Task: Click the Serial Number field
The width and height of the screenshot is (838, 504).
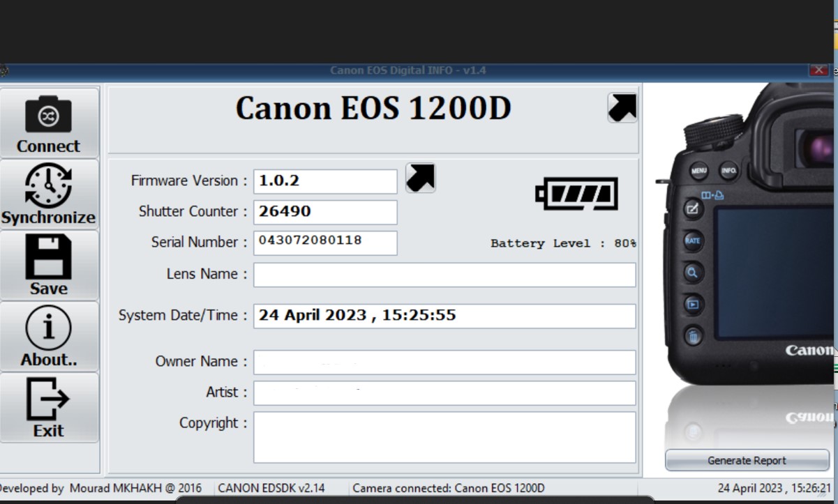Action: click(x=325, y=243)
